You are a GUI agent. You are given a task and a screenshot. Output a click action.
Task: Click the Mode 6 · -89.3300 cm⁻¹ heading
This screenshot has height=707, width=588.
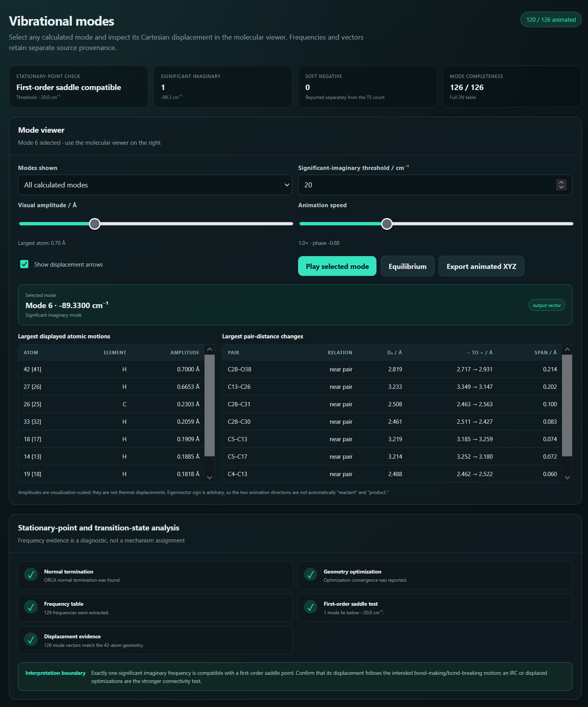tap(67, 305)
